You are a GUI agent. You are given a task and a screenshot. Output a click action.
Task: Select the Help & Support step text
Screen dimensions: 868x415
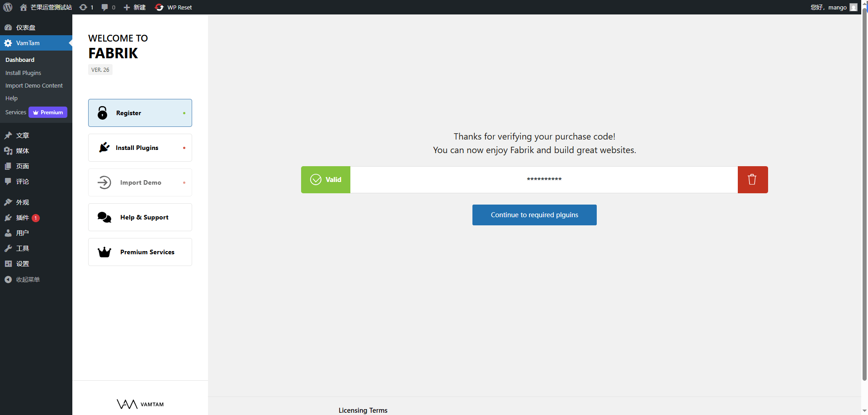[144, 217]
